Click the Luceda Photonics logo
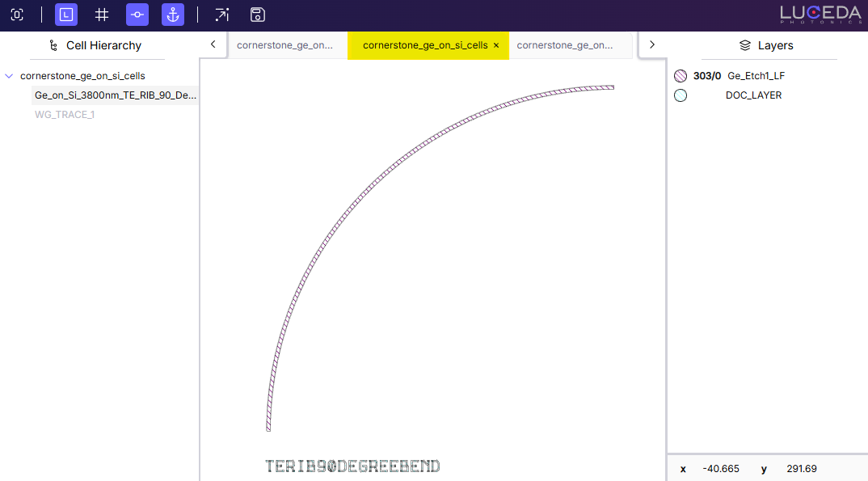The width and height of the screenshot is (868, 481). click(x=820, y=15)
